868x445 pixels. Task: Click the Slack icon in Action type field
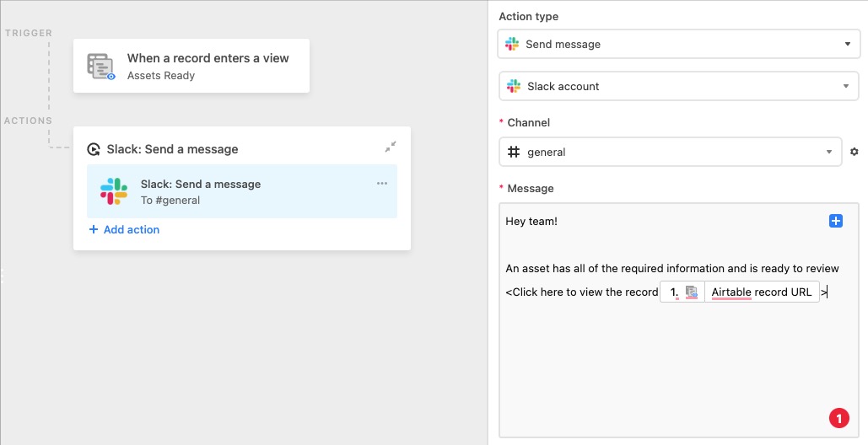512,44
